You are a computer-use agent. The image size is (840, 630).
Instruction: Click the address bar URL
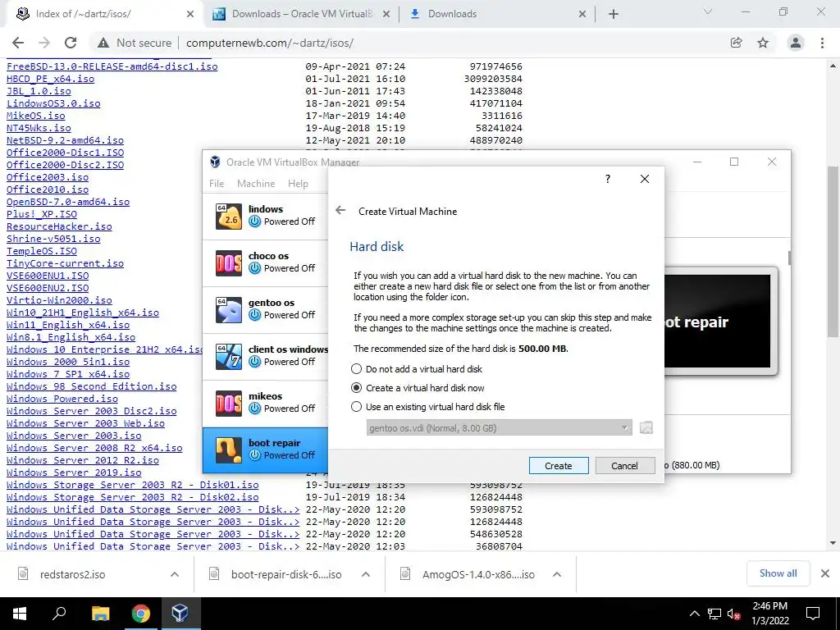(270, 43)
